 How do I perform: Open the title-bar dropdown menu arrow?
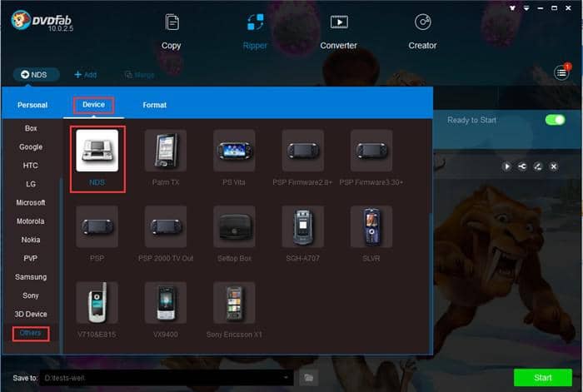pos(526,7)
